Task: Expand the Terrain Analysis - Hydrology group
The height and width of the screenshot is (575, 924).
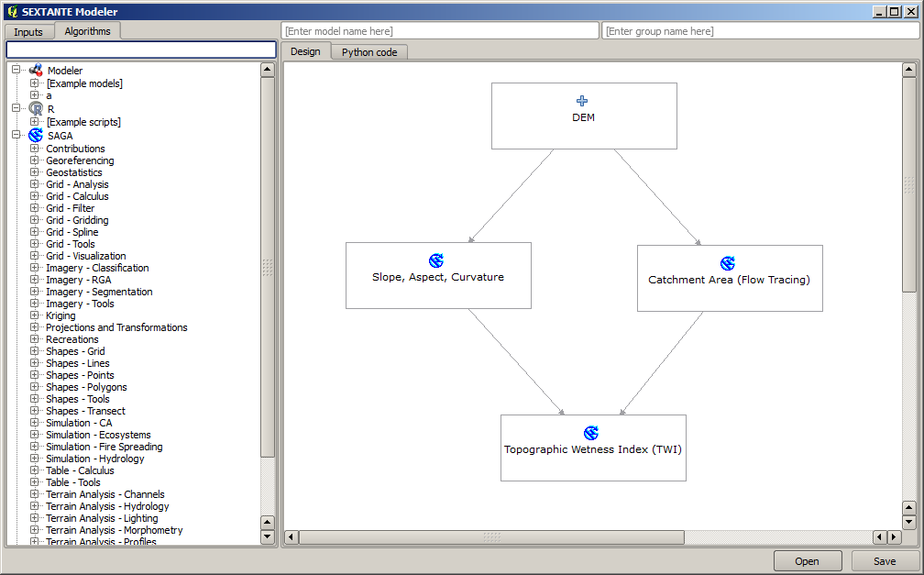Action: click(x=35, y=506)
